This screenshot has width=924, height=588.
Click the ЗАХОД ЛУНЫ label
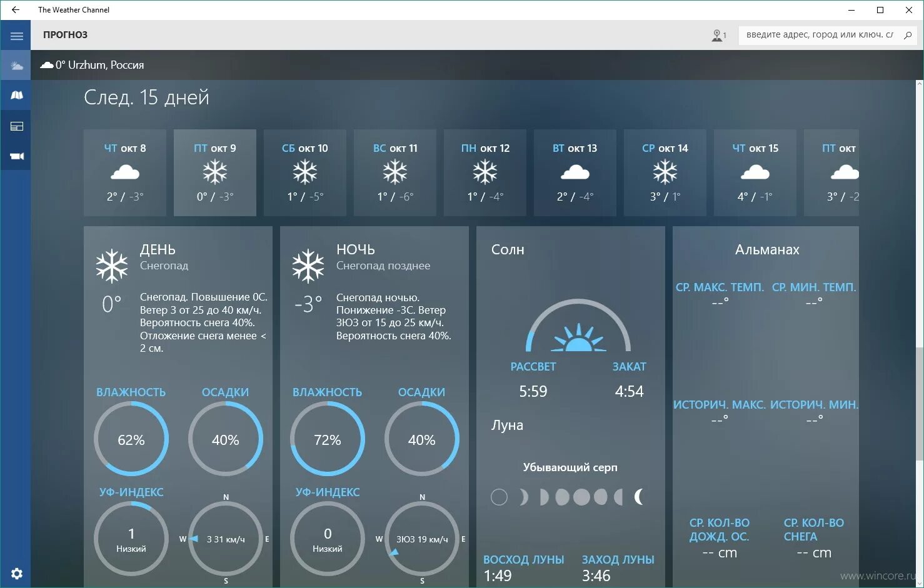[618, 559]
